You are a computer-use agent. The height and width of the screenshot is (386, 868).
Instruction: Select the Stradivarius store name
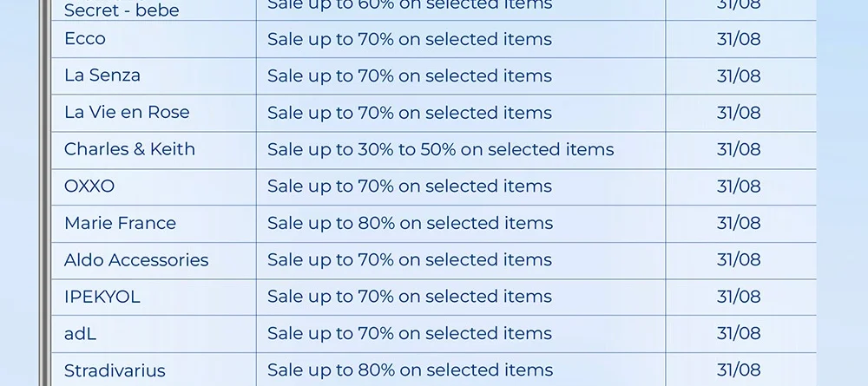(115, 370)
